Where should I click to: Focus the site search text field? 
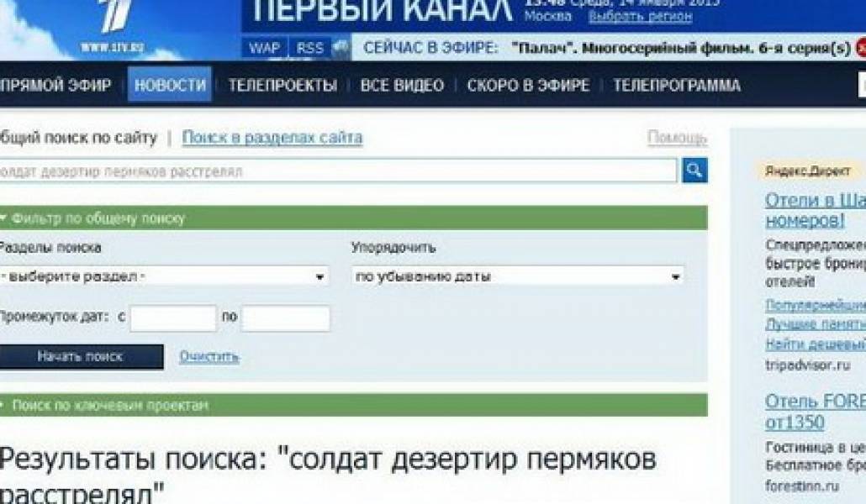click(x=337, y=171)
